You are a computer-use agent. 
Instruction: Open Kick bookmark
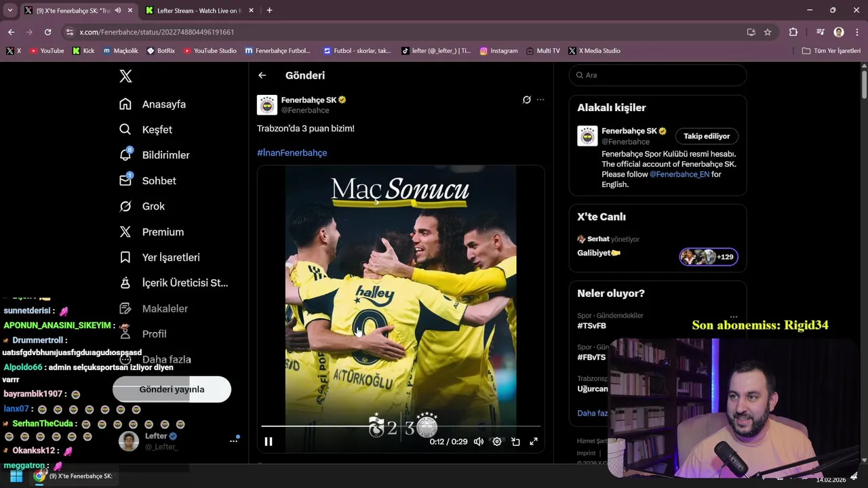(83, 51)
